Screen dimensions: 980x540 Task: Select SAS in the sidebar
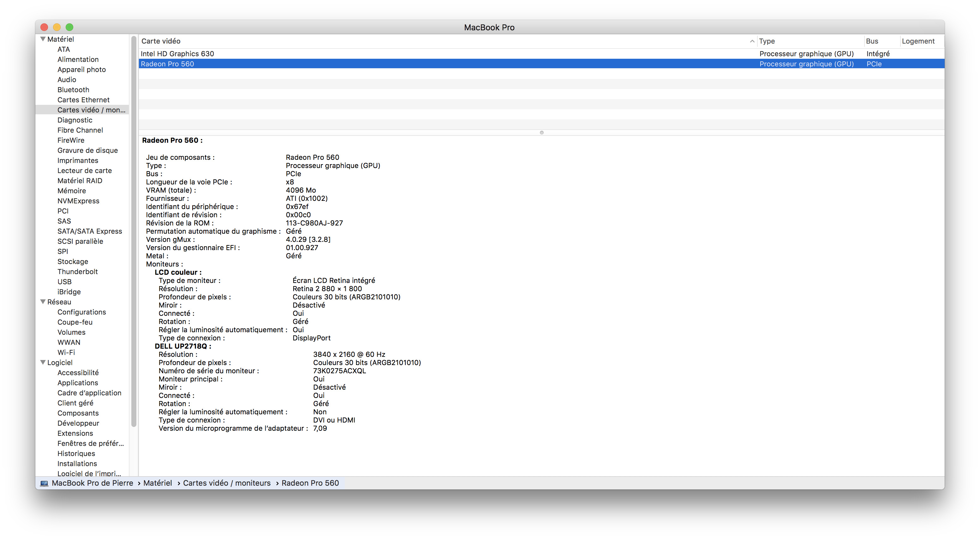pyautogui.click(x=64, y=221)
